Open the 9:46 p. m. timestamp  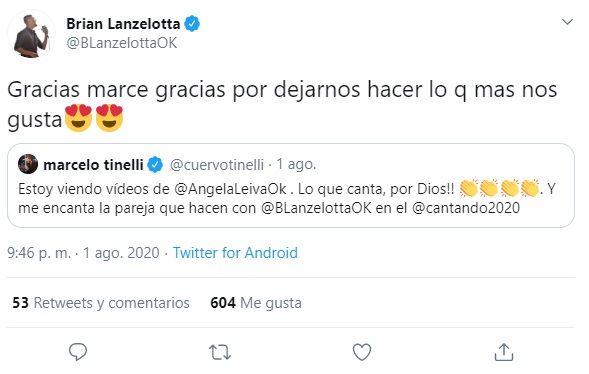point(39,253)
